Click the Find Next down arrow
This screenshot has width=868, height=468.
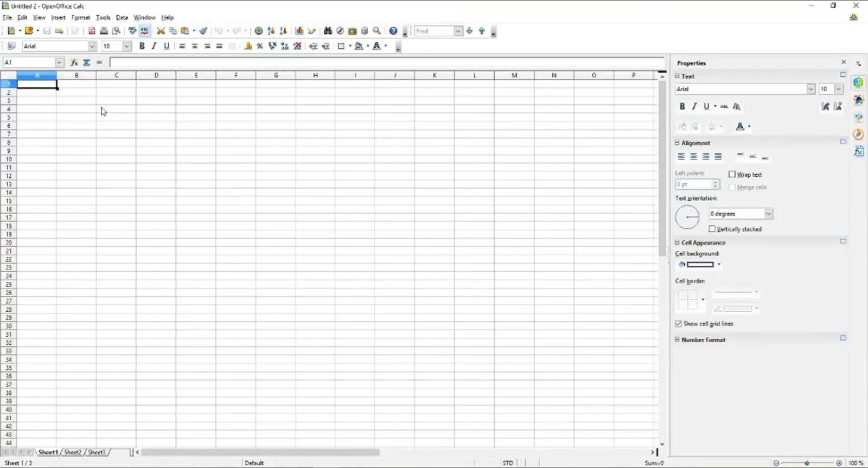[469, 31]
